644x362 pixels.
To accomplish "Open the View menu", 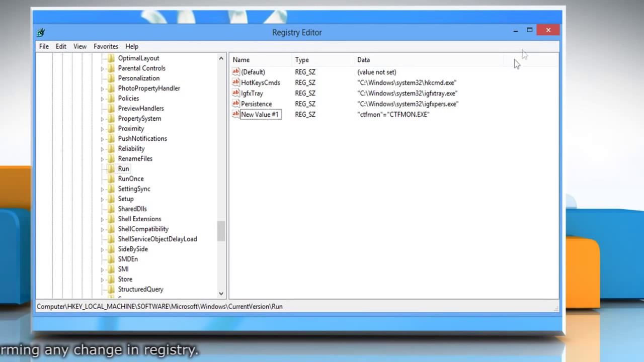I will [x=80, y=46].
